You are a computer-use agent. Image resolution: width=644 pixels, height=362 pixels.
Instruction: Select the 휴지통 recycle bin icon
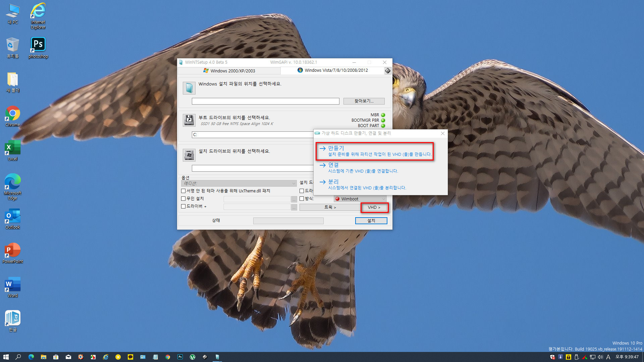click(13, 48)
